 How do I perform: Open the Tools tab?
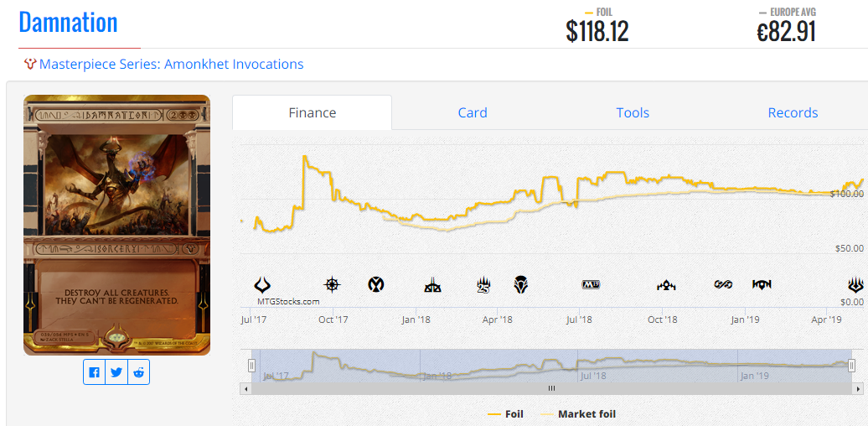(x=633, y=112)
